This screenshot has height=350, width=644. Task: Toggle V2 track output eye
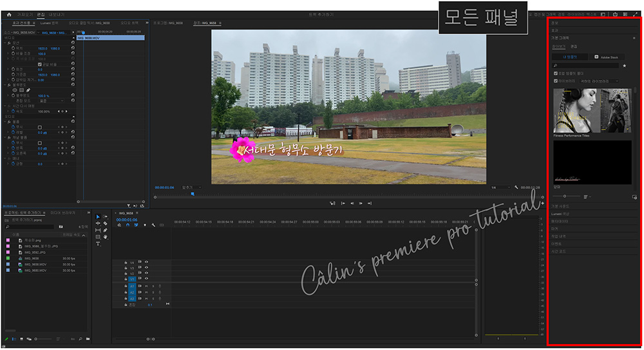click(146, 273)
